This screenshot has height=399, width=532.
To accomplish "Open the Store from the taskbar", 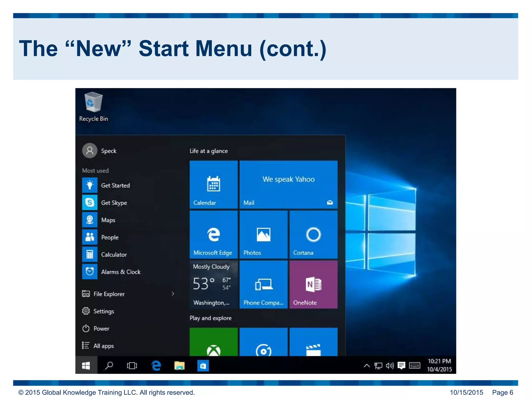I will [x=203, y=365].
